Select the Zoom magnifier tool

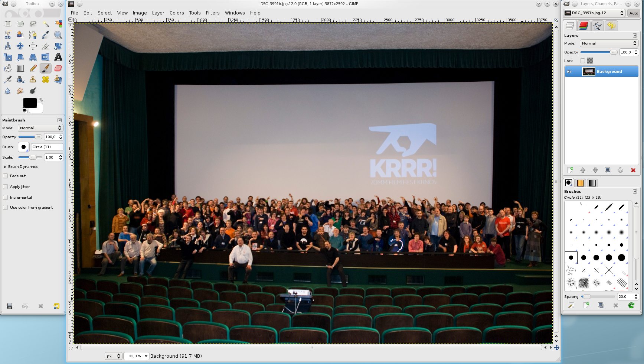coord(58,35)
